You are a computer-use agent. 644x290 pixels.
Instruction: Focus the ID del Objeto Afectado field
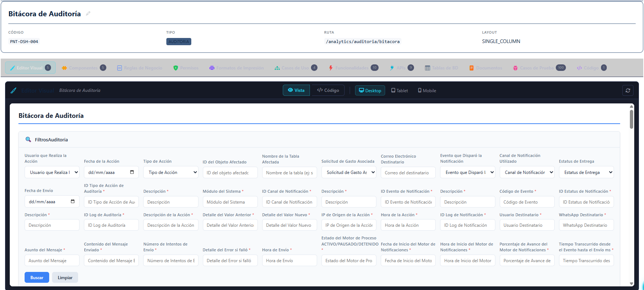(x=230, y=172)
